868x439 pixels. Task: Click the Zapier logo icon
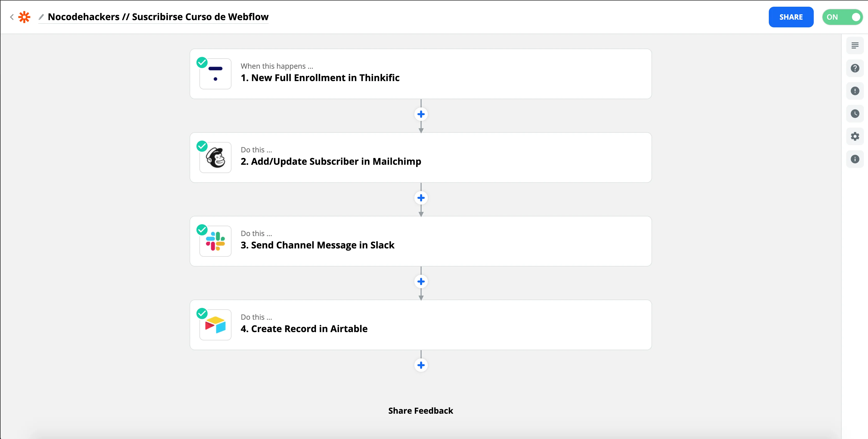tap(24, 17)
